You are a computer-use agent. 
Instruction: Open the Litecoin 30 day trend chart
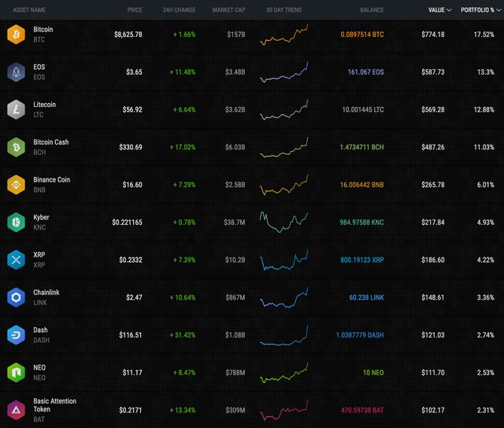coord(283,110)
